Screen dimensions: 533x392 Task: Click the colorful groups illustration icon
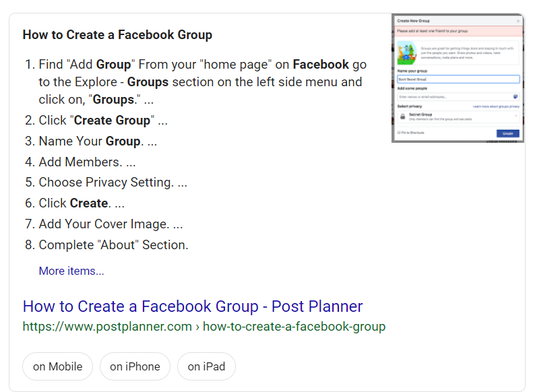(407, 53)
